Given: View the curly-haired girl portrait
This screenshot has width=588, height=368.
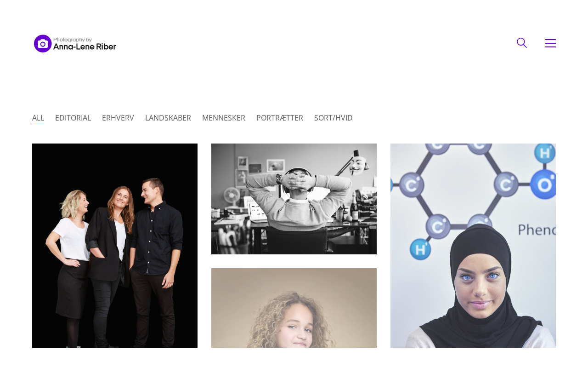Looking at the screenshot, I should coord(294,308).
